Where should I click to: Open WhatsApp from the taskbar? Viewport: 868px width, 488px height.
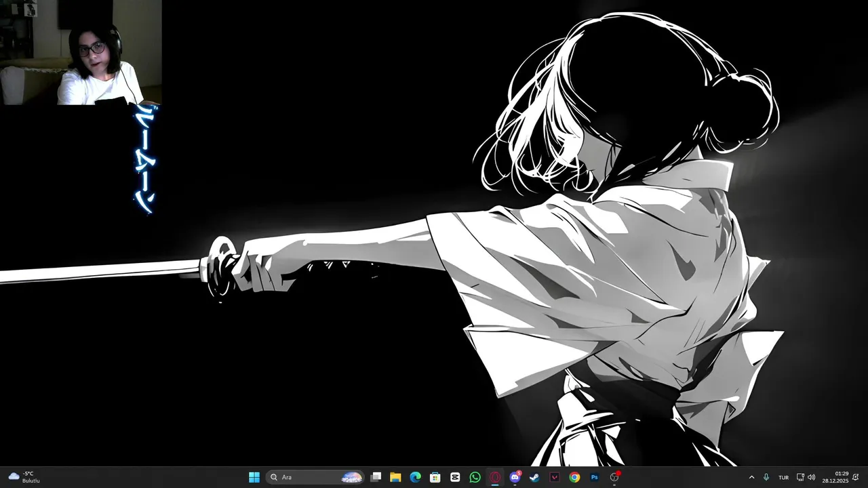tap(475, 477)
